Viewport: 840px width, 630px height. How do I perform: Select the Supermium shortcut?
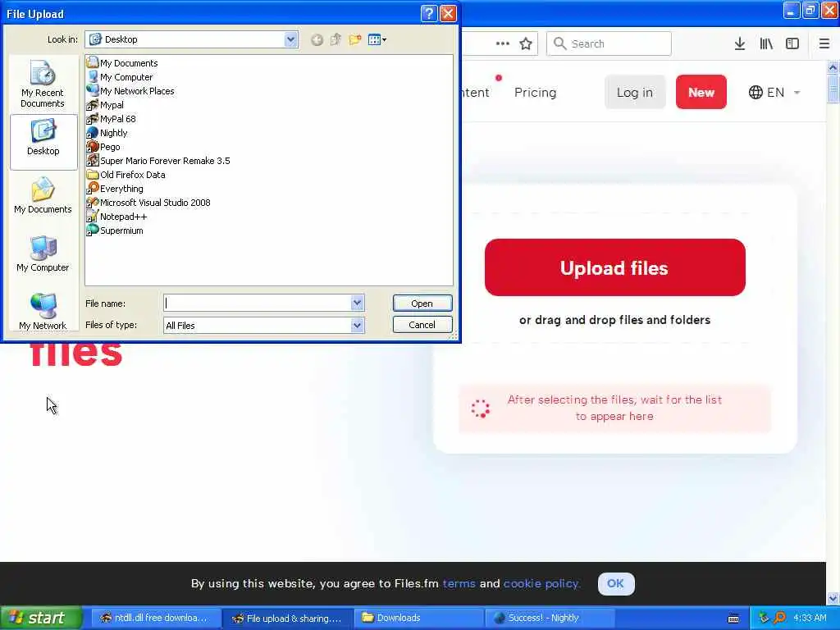tap(115, 231)
